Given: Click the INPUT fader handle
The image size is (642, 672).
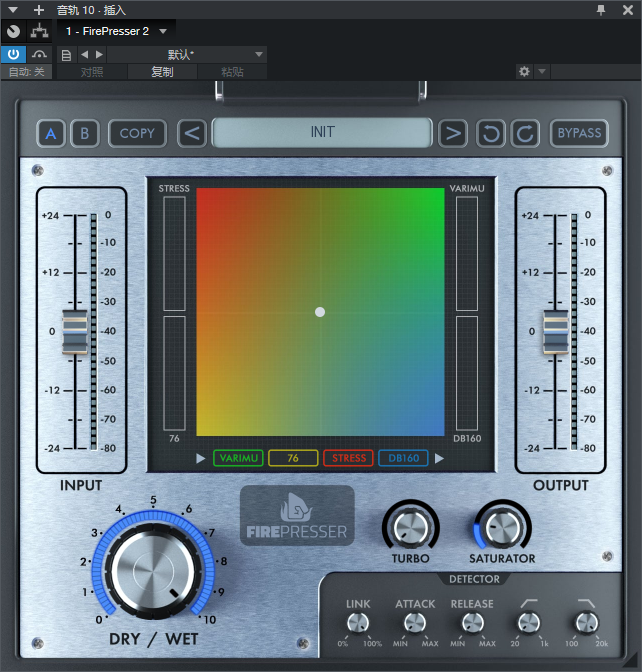Looking at the screenshot, I should [x=75, y=332].
